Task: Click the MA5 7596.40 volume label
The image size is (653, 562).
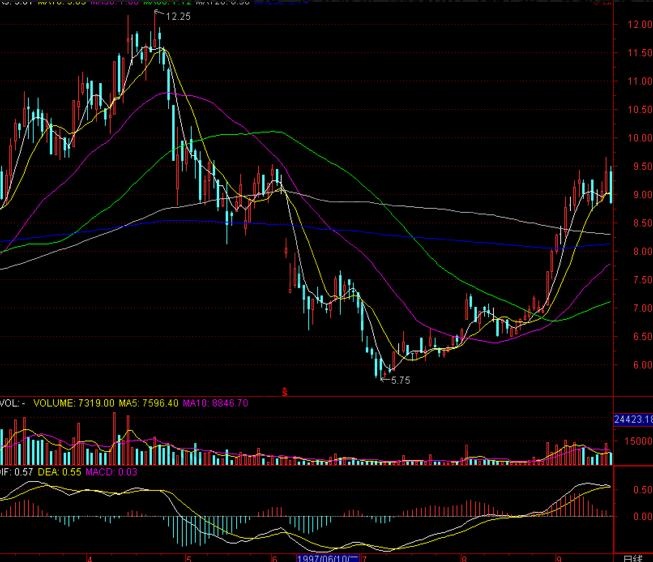Action: pos(150,403)
